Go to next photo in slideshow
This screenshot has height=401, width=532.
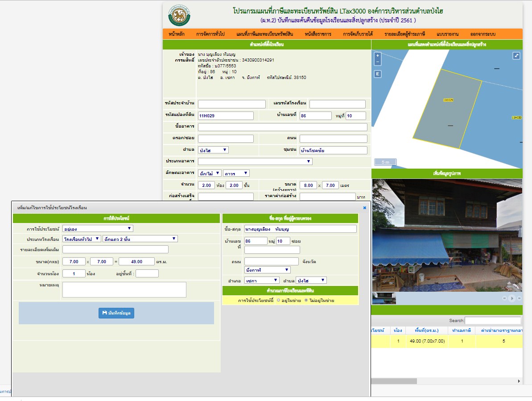click(519, 298)
